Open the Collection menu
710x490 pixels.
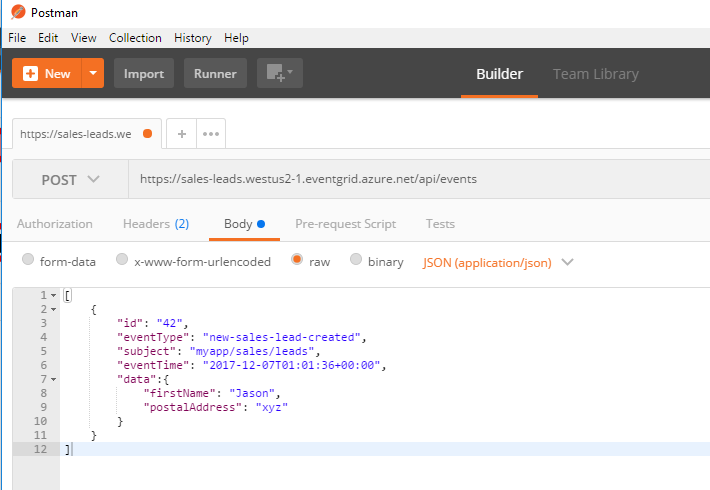(x=135, y=38)
